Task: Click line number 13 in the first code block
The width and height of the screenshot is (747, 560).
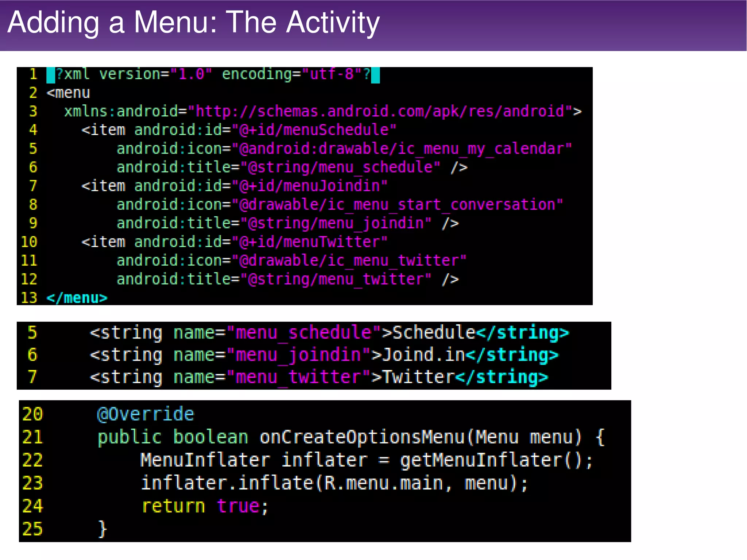Action: (x=29, y=298)
